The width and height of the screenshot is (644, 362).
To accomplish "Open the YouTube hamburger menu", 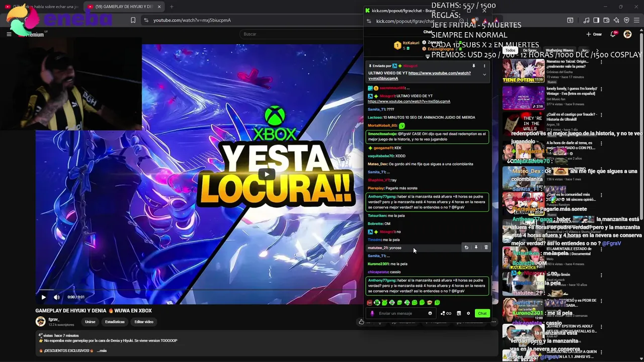I will coord(9,34).
